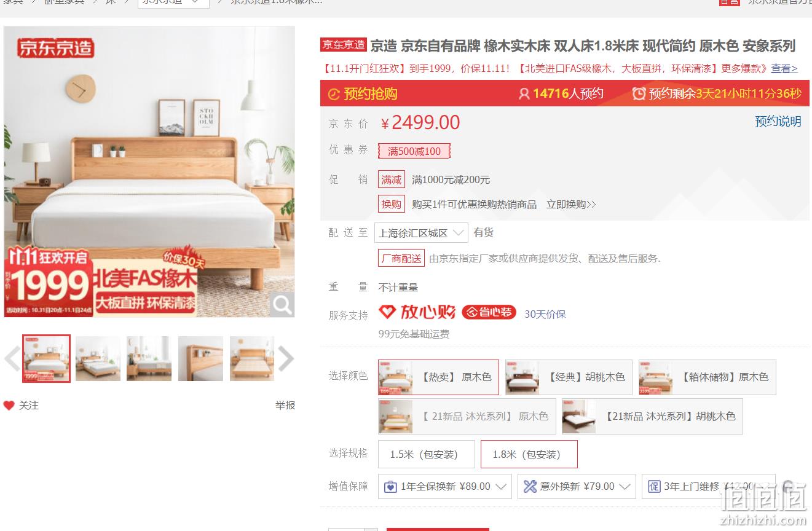The height and width of the screenshot is (531, 812).
Task: Choose 【21新品 沐光系列】胡桃木色 option
Action: 652,417
